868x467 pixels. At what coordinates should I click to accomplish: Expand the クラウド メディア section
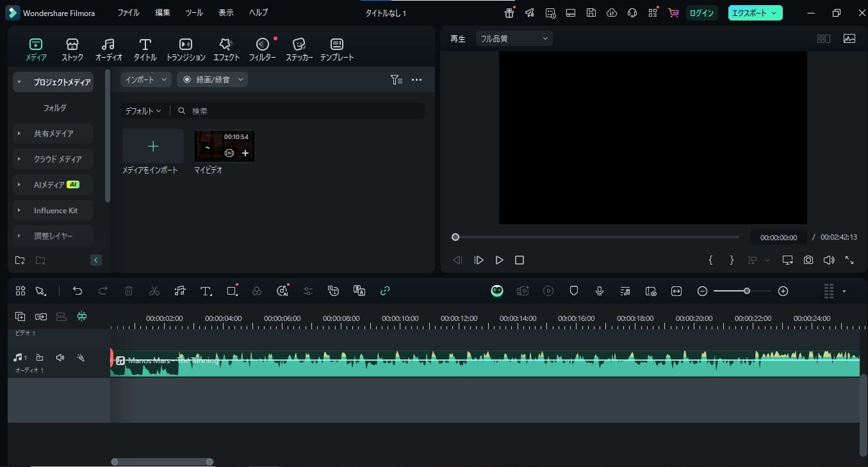pyautogui.click(x=19, y=159)
